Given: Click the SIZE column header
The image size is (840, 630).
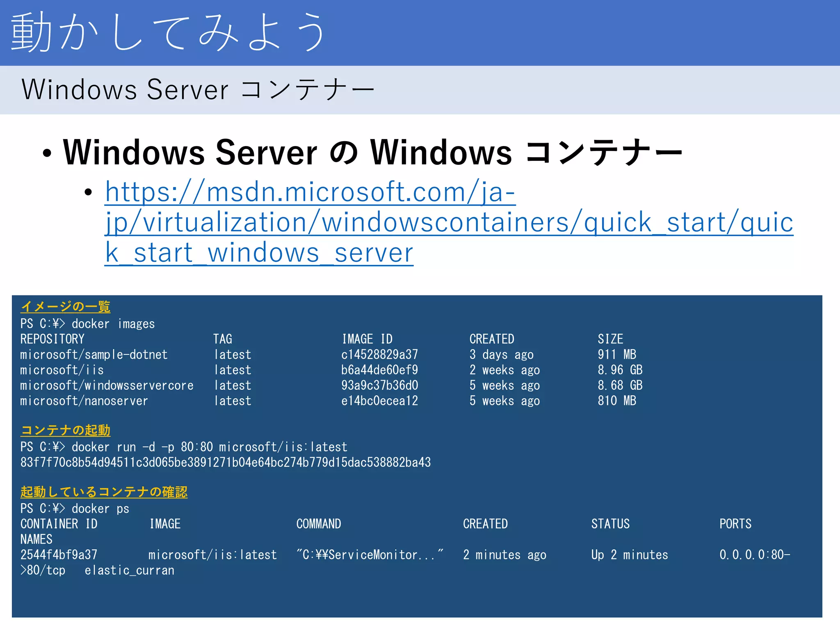Looking at the screenshot, I should pos(610,339).
